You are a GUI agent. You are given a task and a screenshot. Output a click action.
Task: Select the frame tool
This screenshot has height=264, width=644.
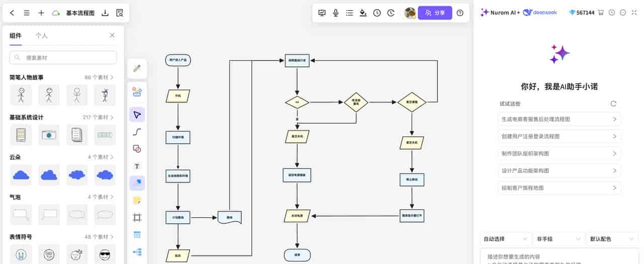(137, 217)
